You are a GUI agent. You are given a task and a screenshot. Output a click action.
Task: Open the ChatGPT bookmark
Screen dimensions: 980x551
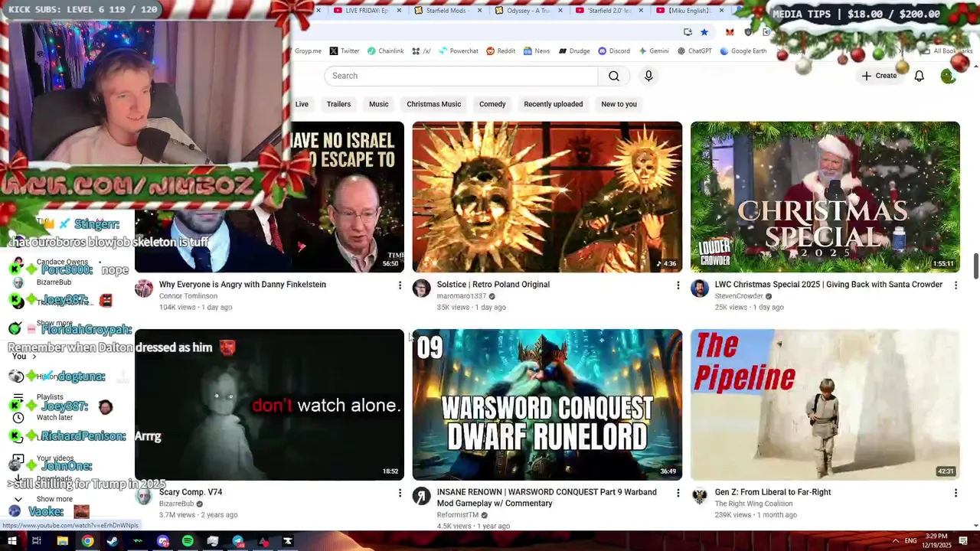[694, 51]
